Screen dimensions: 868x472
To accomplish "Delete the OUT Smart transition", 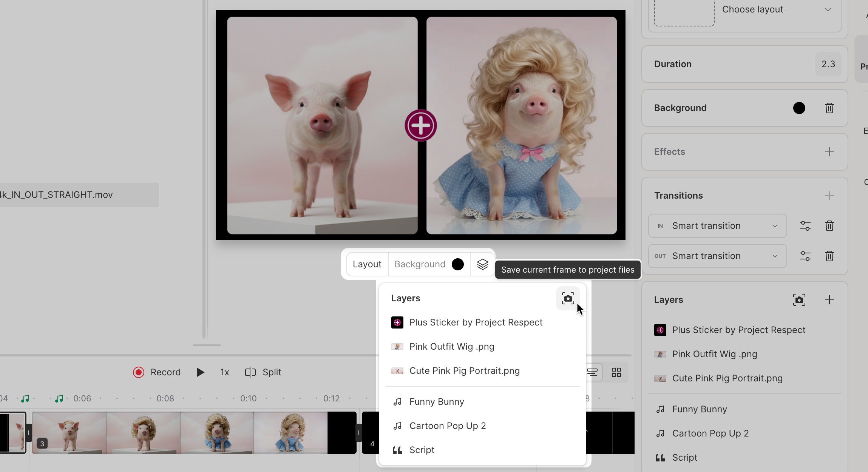I will [x=829, y=256].
